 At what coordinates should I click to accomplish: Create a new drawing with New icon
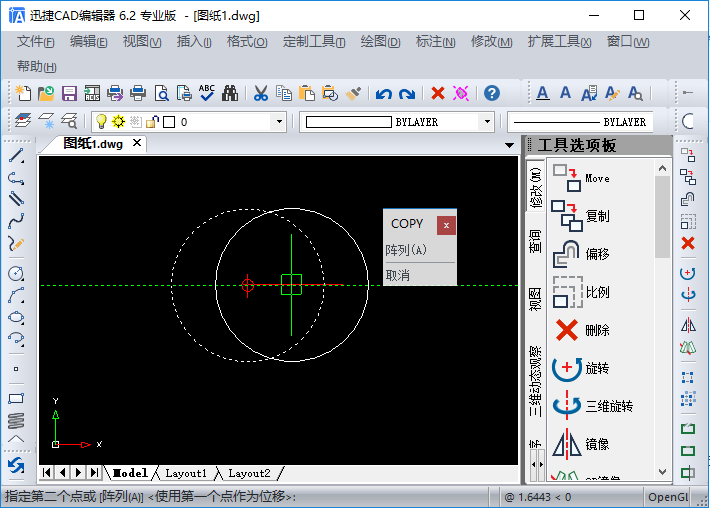[x=23, y=93]
